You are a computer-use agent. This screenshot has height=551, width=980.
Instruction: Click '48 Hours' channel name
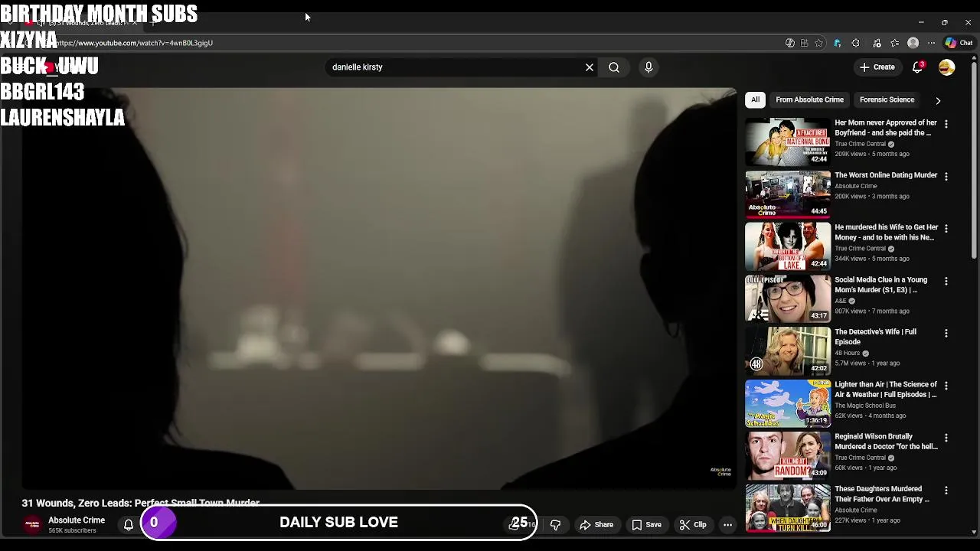point(847,353)
